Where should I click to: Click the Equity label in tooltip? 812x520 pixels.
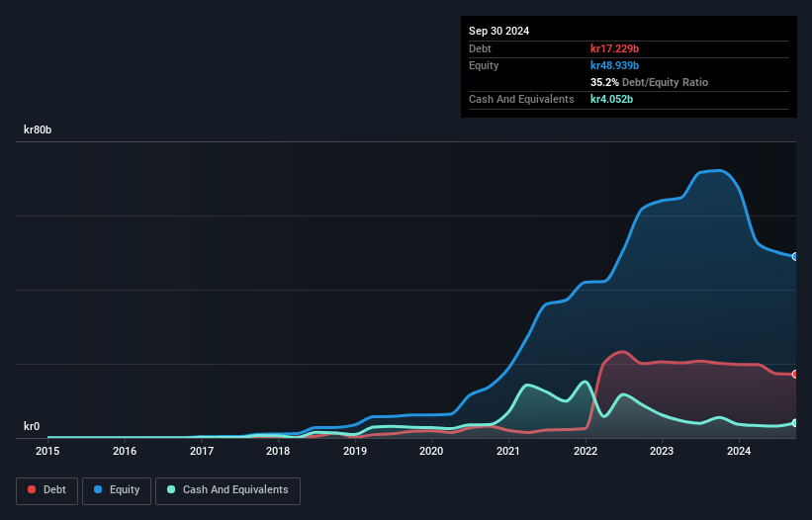(x=484, y=65)
